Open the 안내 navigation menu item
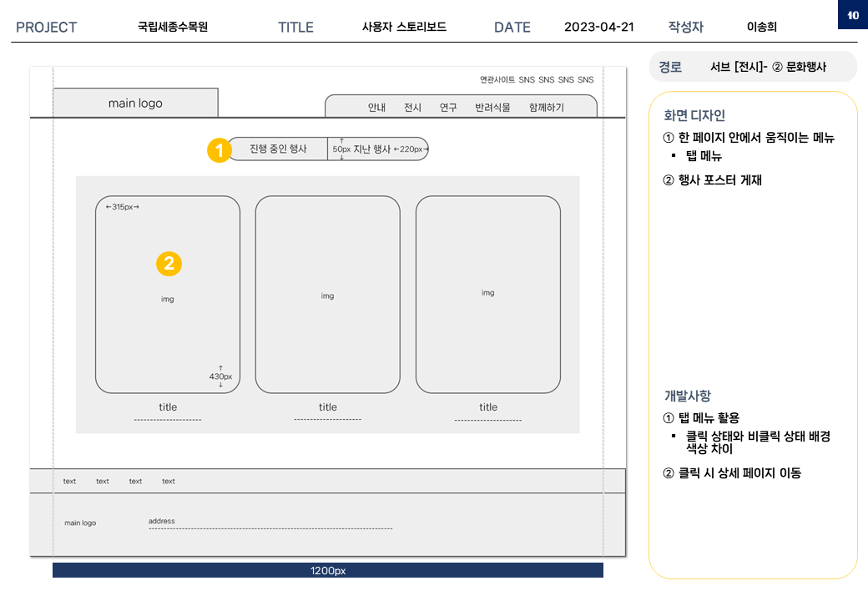868x601 pixels. 376,108
